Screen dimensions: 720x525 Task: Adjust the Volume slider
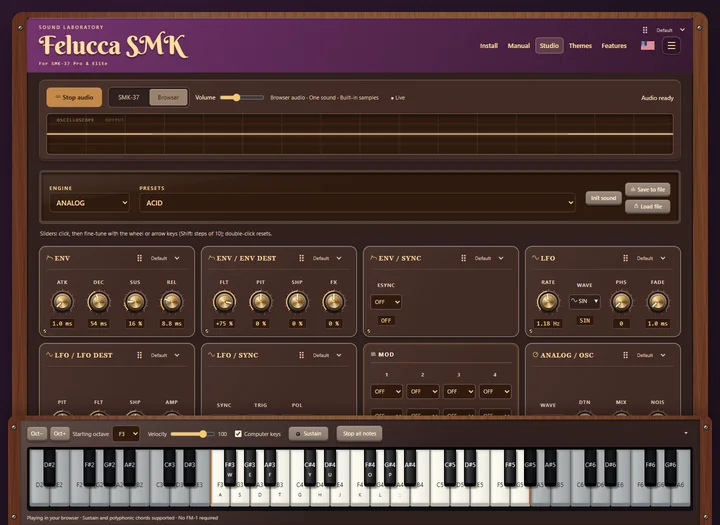point(242,97)
